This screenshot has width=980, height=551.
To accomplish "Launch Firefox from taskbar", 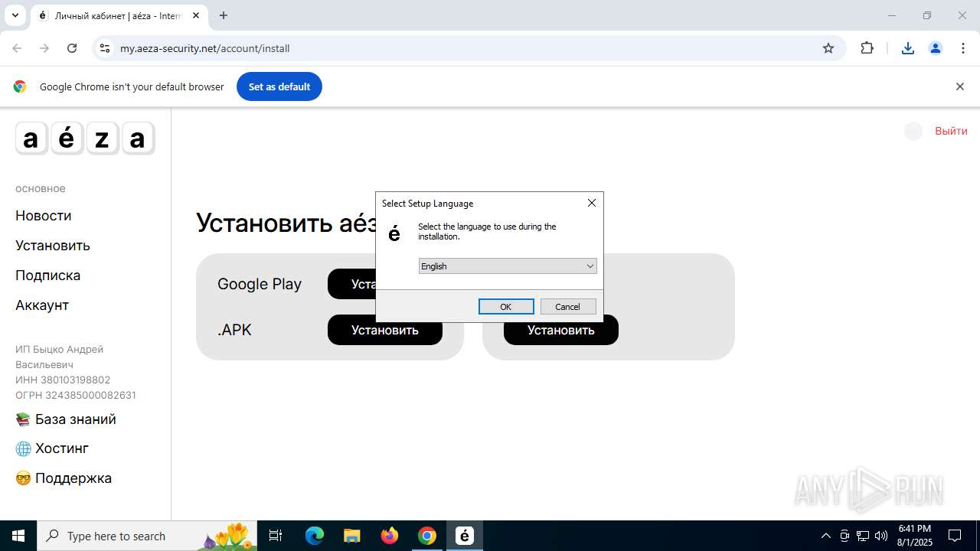I will (x=390, y=536).
